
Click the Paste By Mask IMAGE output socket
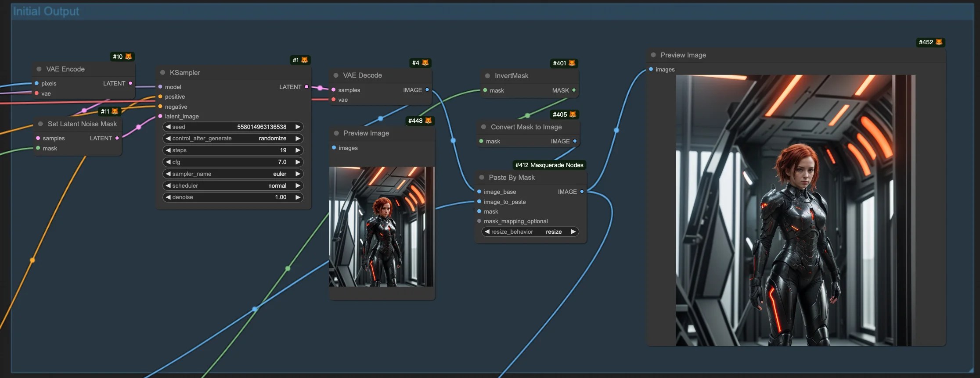[x=582, y=192]
